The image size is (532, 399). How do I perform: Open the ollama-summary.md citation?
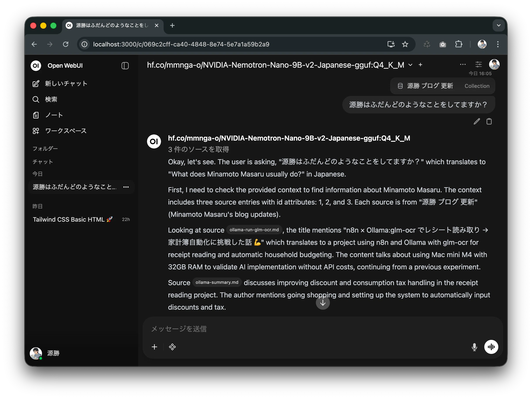(x=217, y=282)
